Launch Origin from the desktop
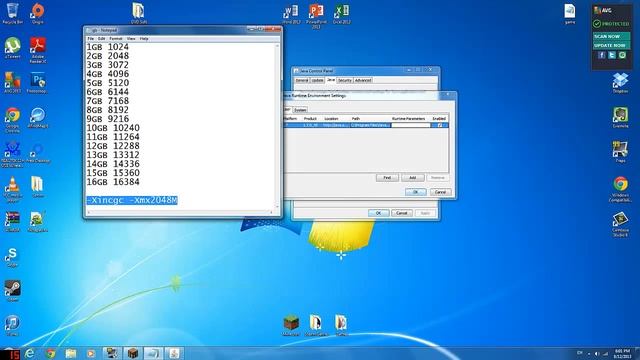Screen dimensions: 640x360 coord(38,13)
